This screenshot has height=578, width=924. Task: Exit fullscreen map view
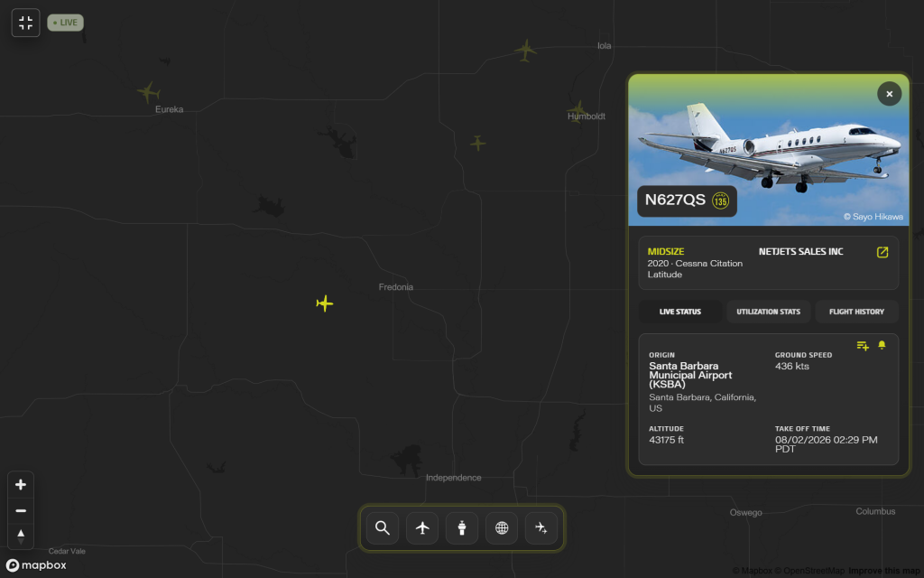[25, 23]
